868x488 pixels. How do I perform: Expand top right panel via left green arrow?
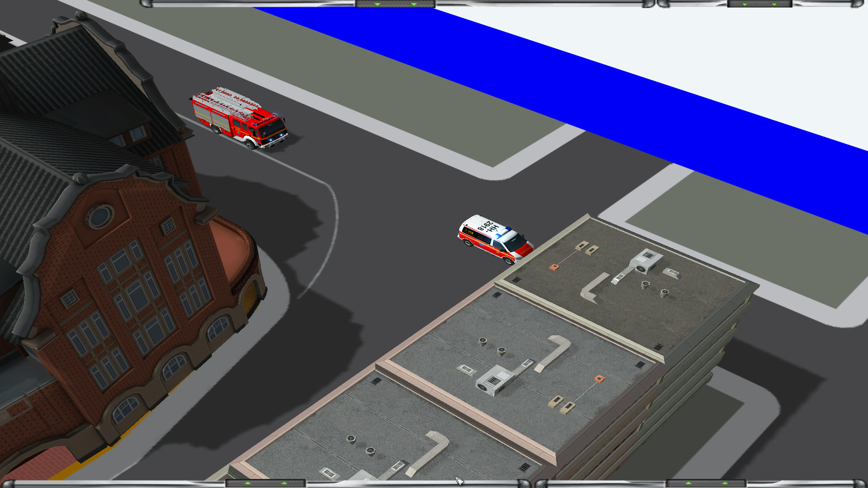[745, 4]
